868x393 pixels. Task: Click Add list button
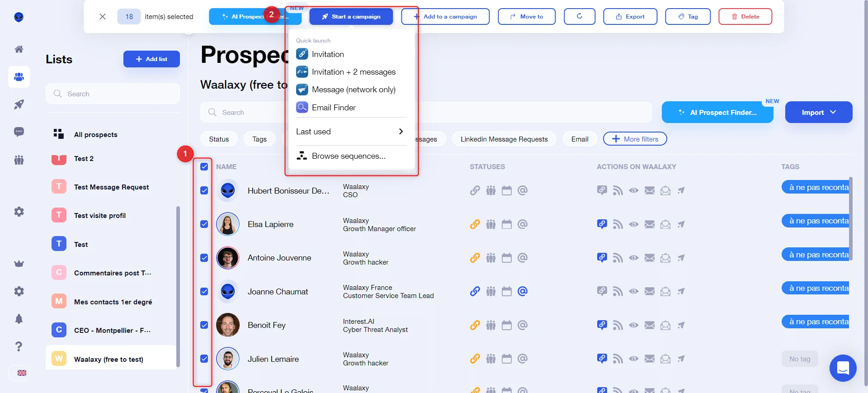[x=151, y=59]
